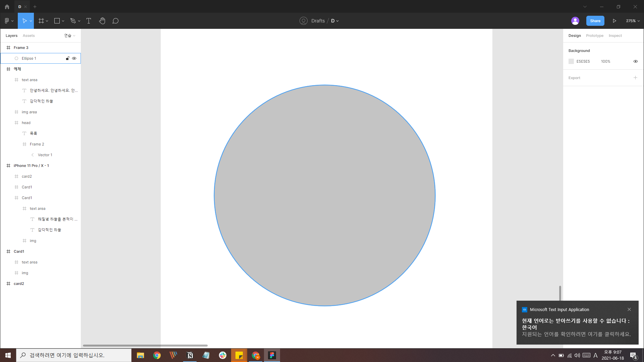
Task: Select the Rectangle shape tool
Action: pyautogui.click(x=57, y=21)
